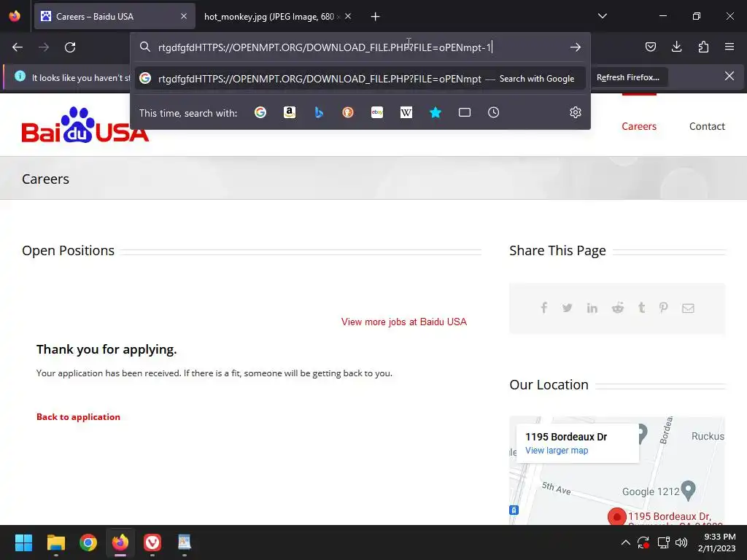The image size is (747, 560).
Task: Open a new tab
Action: [x=375, y=17]
